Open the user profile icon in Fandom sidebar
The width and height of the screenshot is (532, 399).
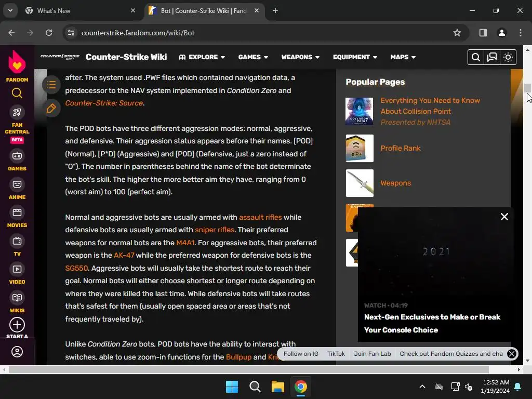pyautogui.click(x=17, y=352)
